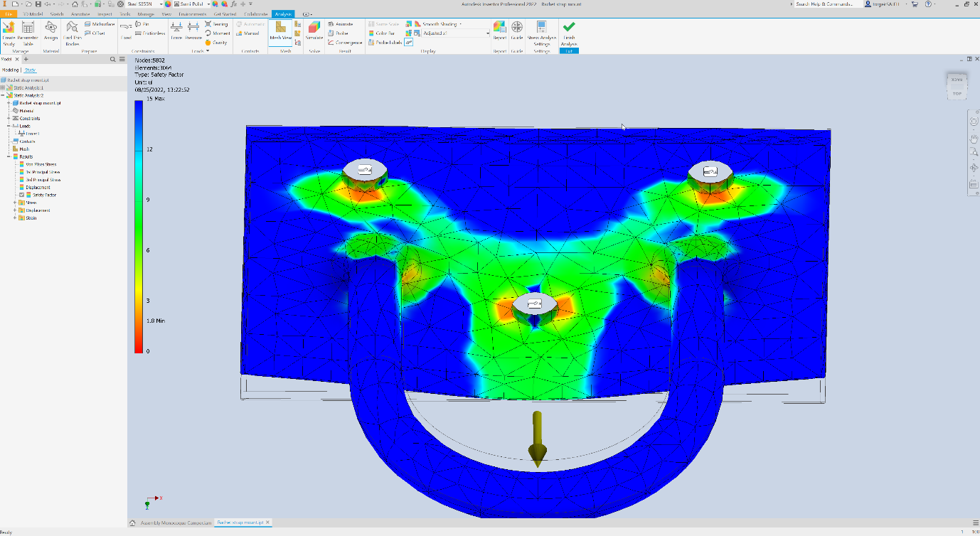Open Convergence plot
Image resolution: width=980 pixels, height=536 pixels.
[x=345, y=43]
